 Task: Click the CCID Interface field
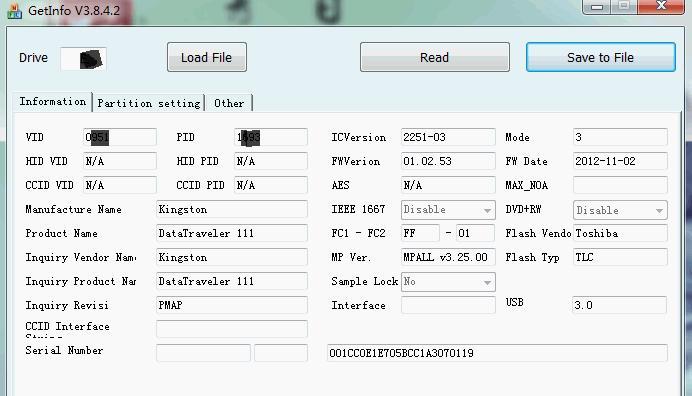[232, 329]
